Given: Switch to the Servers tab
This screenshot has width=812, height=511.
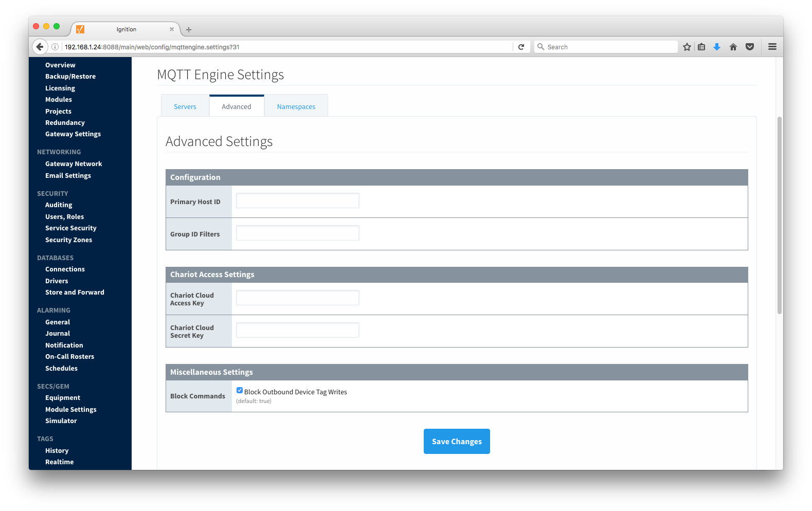Looking at the screenshot, I should pyautogui.click(x=185, y=106).
